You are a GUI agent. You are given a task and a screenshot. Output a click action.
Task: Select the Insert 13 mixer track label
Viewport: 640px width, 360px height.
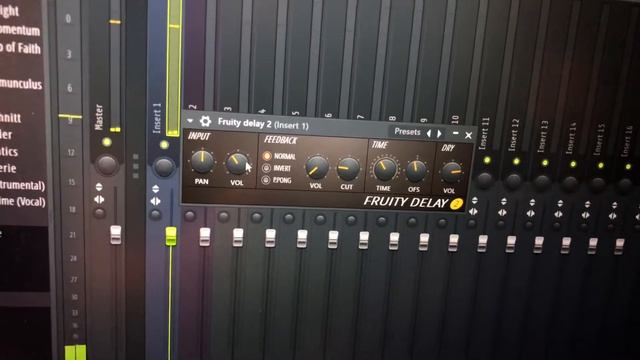coord(544,136)
